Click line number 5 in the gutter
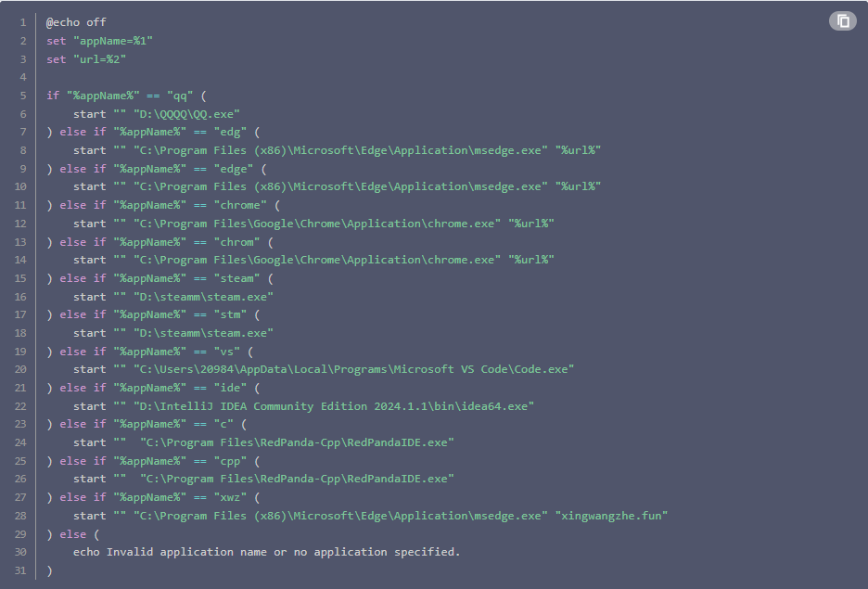This screenshot has height=589, width=868. click(22, 96)
